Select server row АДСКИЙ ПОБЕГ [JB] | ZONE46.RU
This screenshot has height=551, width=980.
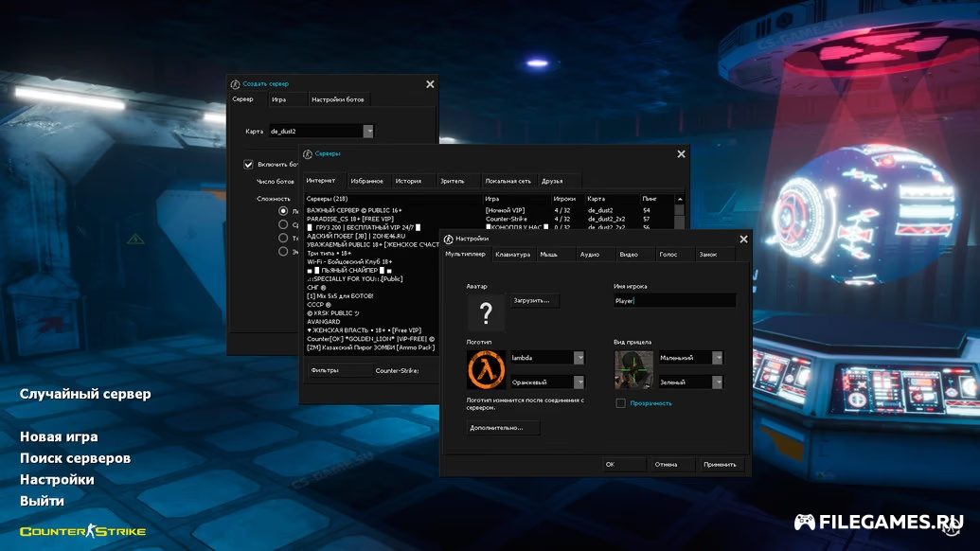point(373,236)
